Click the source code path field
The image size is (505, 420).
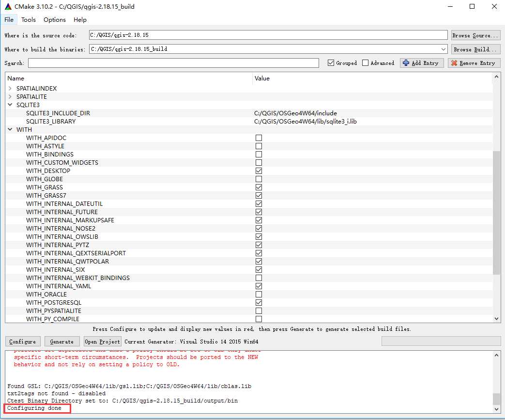(x=268, y=35)
